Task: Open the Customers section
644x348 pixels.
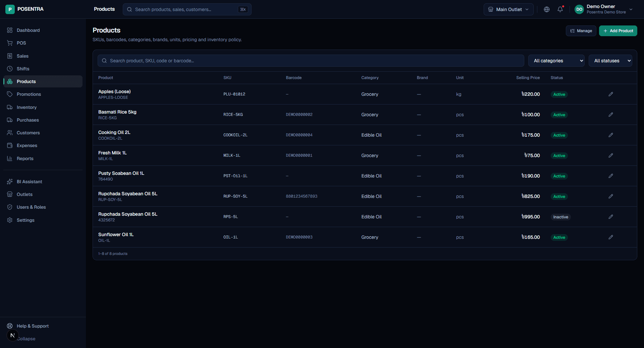Action: pos(43,133)
